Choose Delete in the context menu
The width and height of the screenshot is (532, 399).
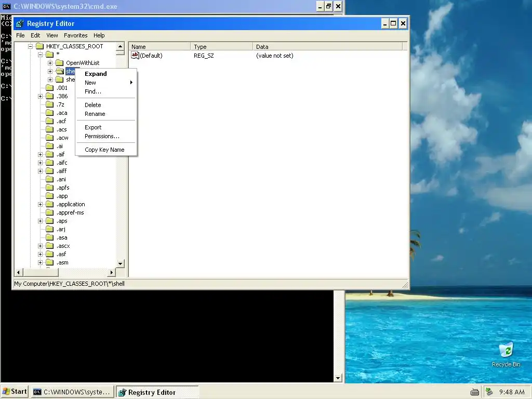tap(106, 105)
